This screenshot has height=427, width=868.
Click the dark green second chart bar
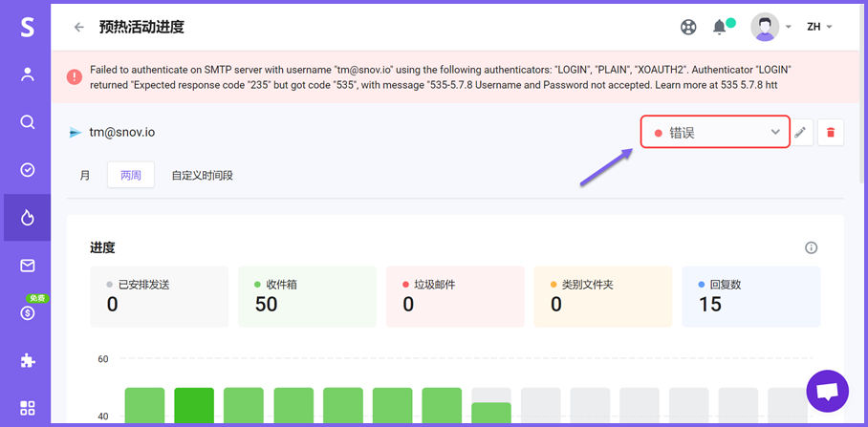[194, 405]
